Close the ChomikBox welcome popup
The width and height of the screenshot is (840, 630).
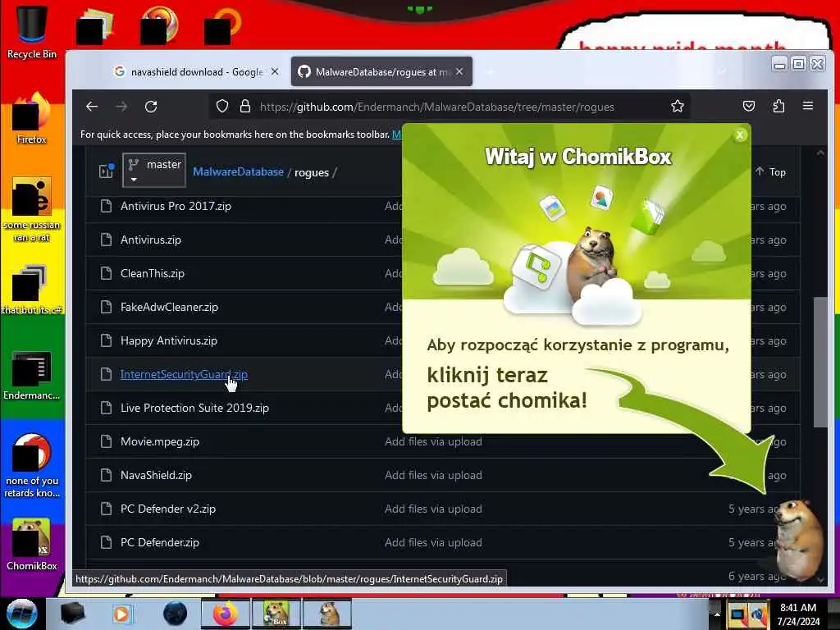click(740, 135)
